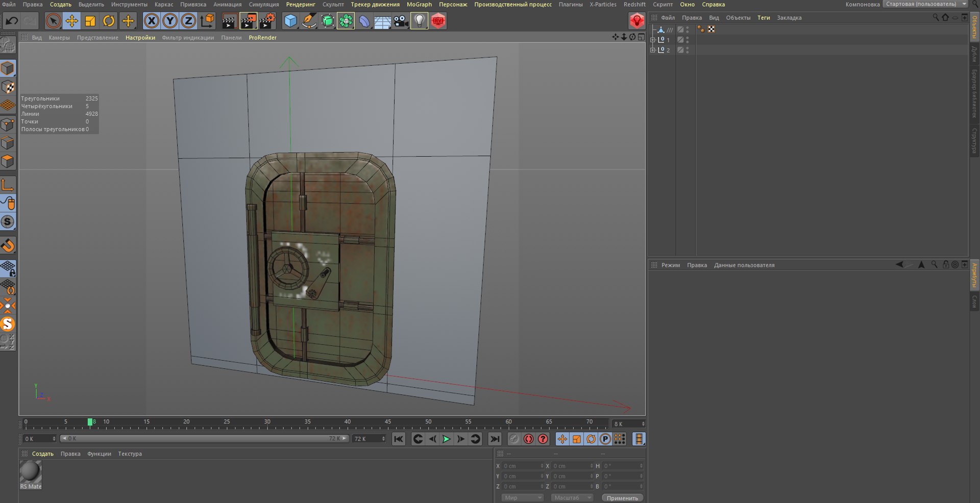The image size is (980, 503).
Task: Switch to Polygons mode
Action: (x=8, y=162)
